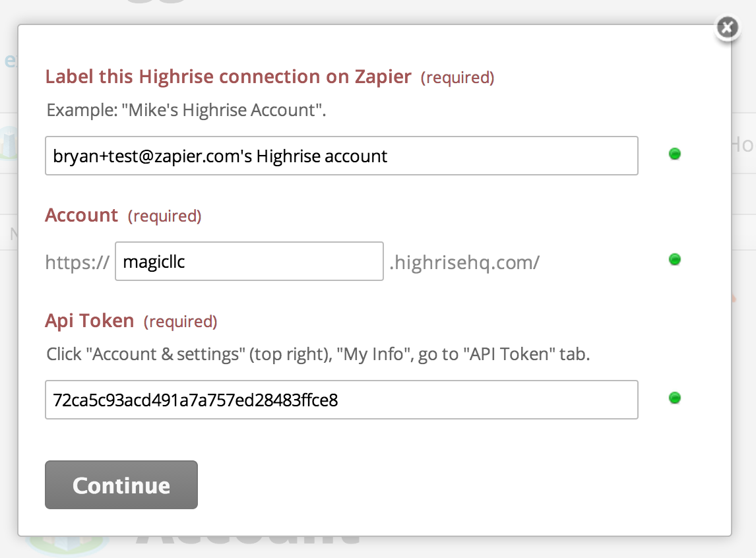Click the Example: "Mike's Highrise Account" hint text

(x=186, y=110)
